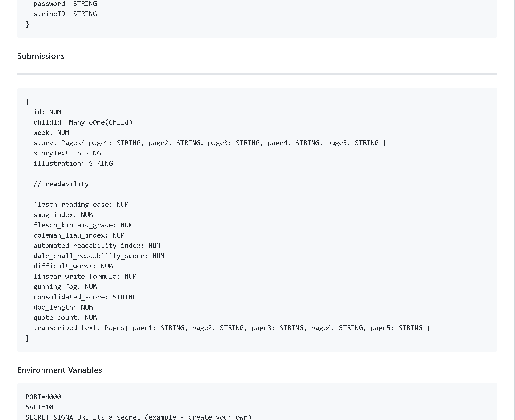Screen dimensions: 515x420
Task: Click the Submissions heading
Action: (x=41, y=56)
